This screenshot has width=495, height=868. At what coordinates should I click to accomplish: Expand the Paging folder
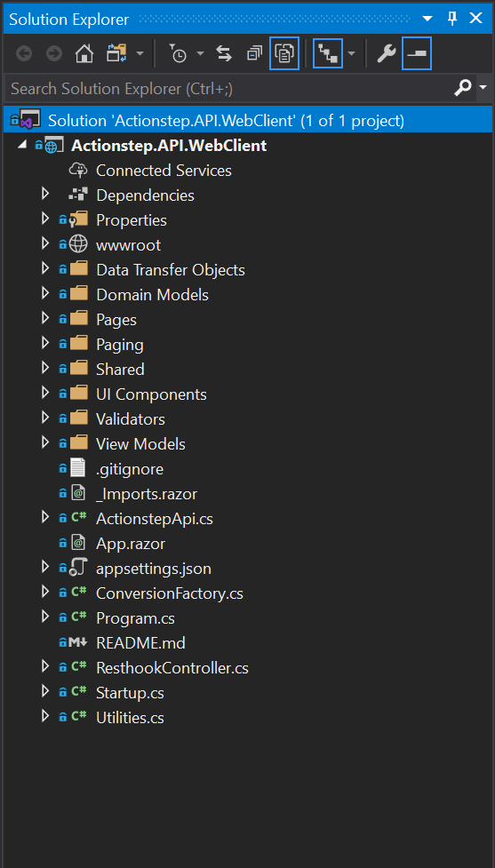coord(45,345)
